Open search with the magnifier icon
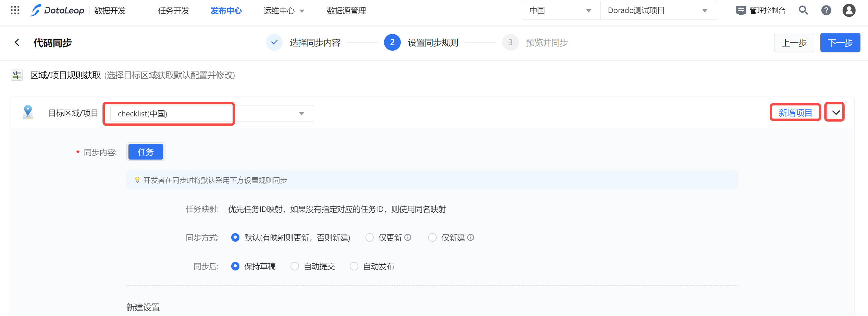Image resolution: width=868 pixels, height=316 pixels. [x=803, y=10]
